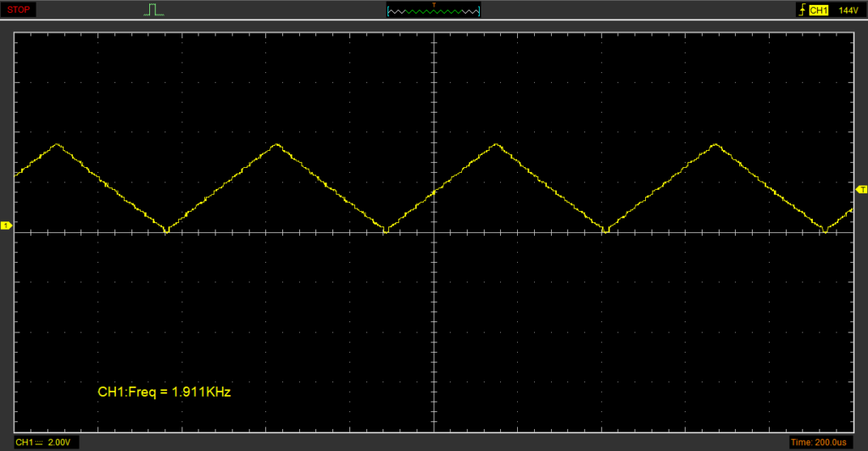Click the green pulse trigger-status icon
Viewport: 868px width, 451px height.
(153, 10)
